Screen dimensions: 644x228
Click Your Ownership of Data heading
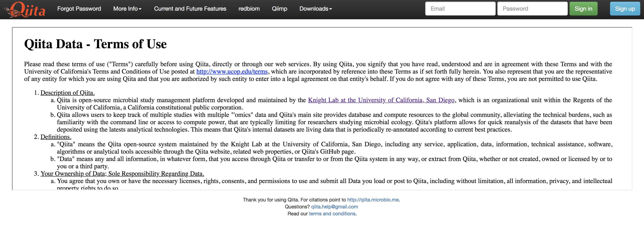point(122,174)
